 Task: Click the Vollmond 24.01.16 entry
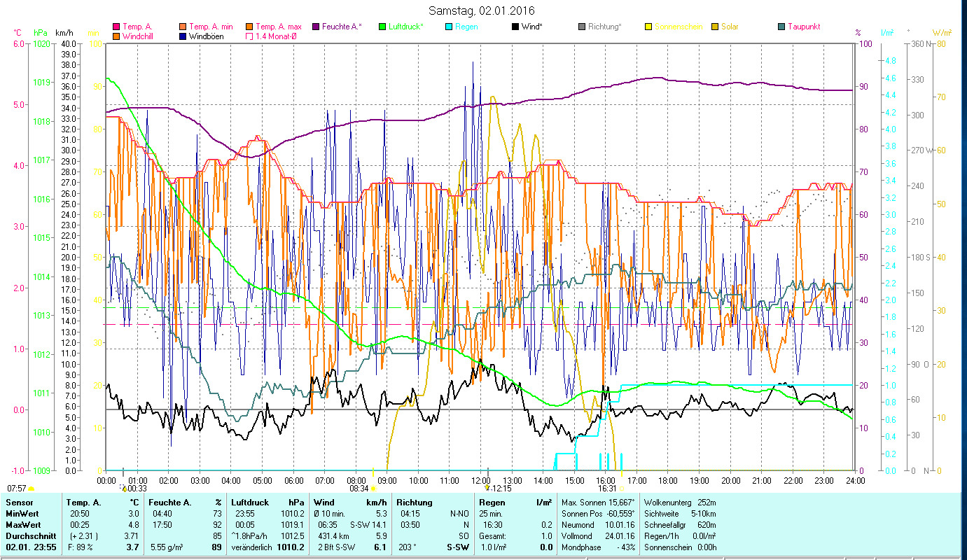click(x=598, y=535)
